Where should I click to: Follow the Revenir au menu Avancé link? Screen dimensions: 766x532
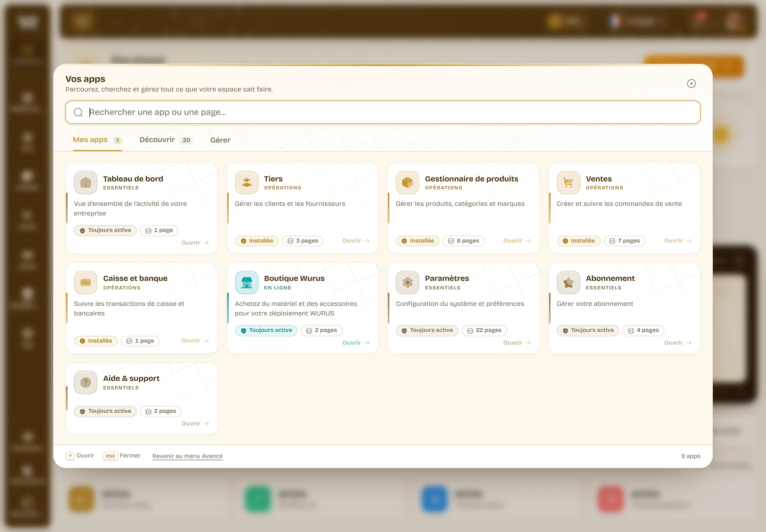pos(187,456)
